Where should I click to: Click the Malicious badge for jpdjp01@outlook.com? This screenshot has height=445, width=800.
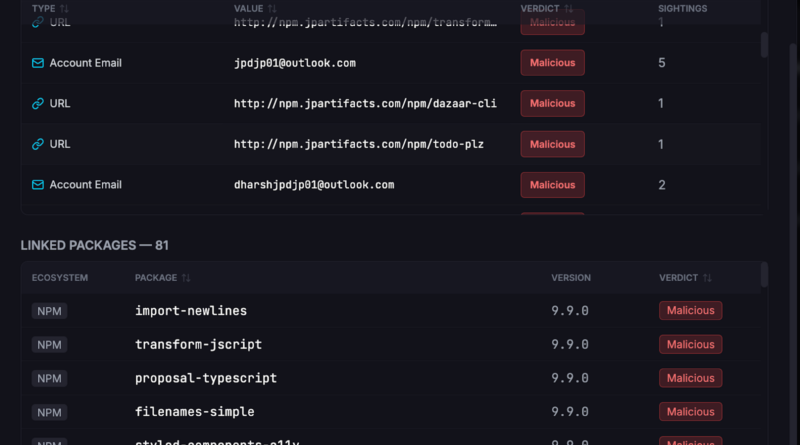pyautogui.click(x=552, y=62)
